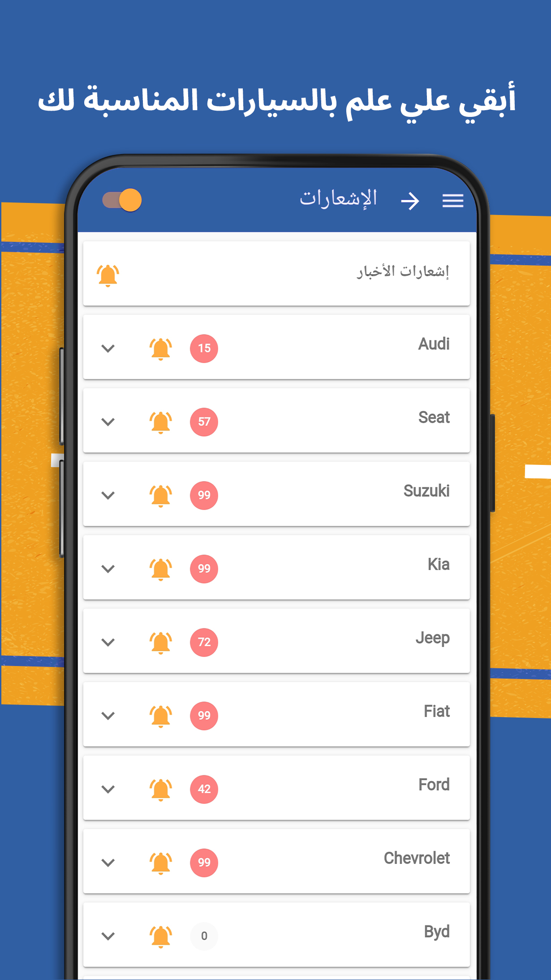Expand the Byd row chevron
The height and width of the screenshot is (980, 551).
108,936
